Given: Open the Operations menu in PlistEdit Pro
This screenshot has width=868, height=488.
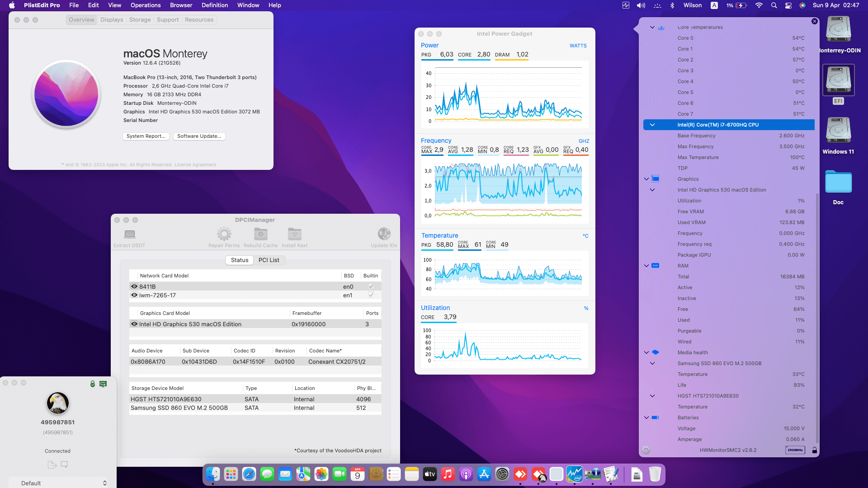Looking at the screenshot, I should click(145, 5).
